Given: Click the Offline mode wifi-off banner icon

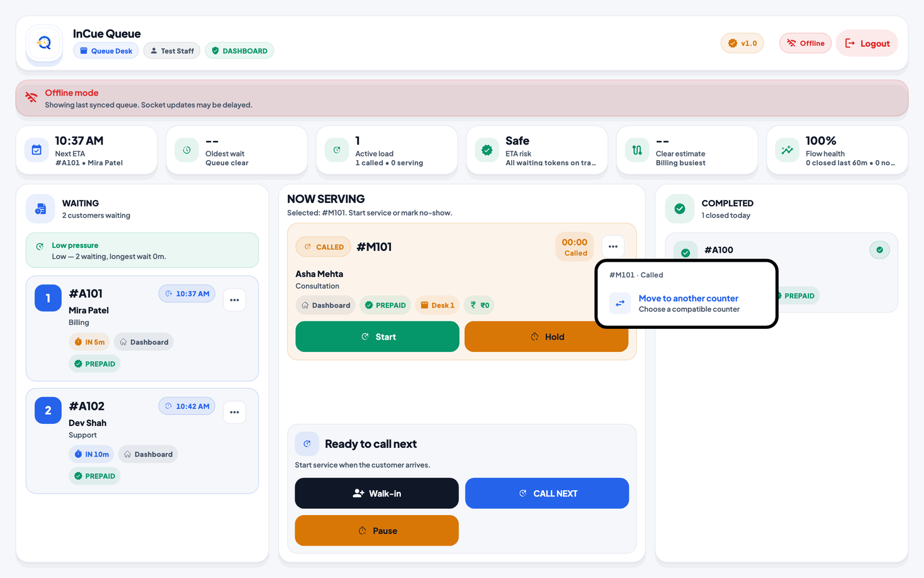Looking at the screenshot, I should [31, 98].
